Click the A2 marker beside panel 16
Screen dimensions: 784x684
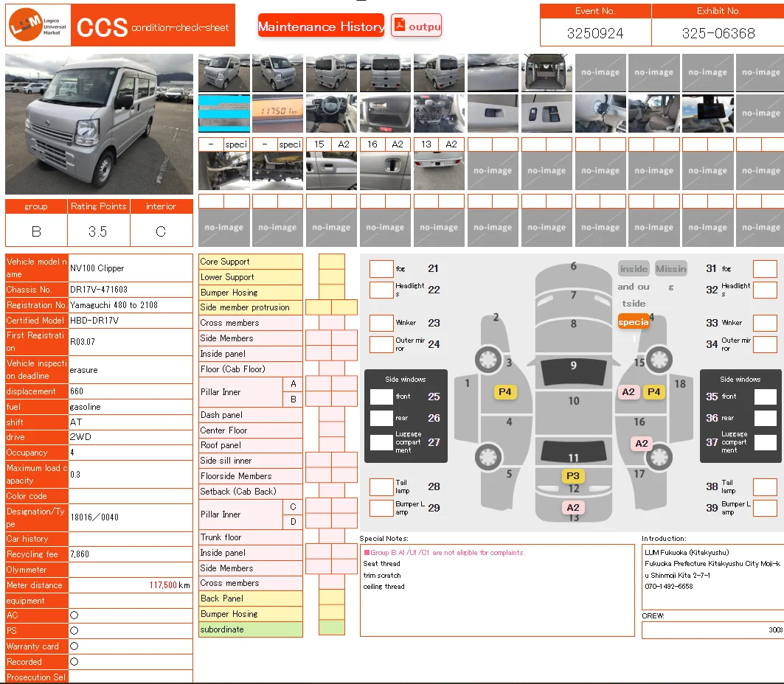642,443
